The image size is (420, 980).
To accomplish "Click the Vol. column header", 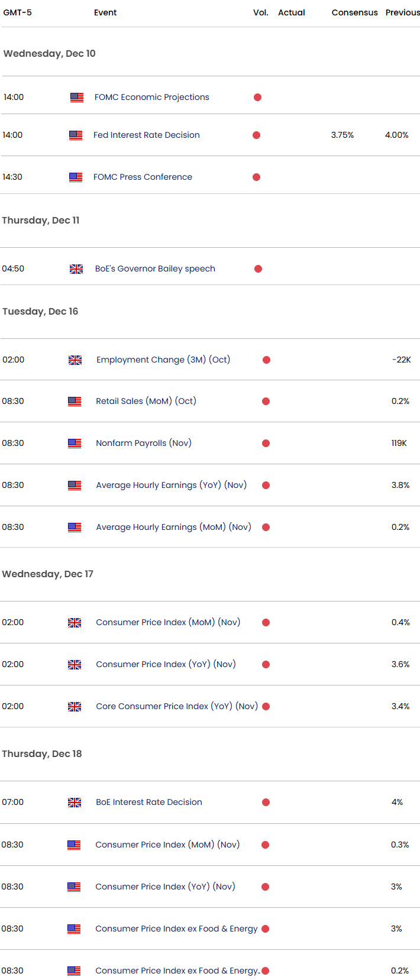I will (261, 12).
